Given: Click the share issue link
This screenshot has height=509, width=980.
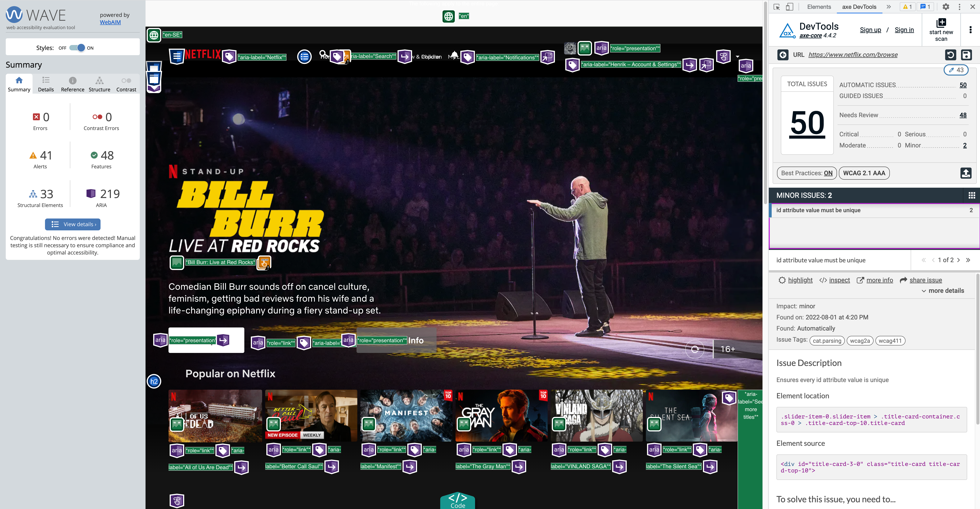Looking at the screenshot, I should (926, 280).
